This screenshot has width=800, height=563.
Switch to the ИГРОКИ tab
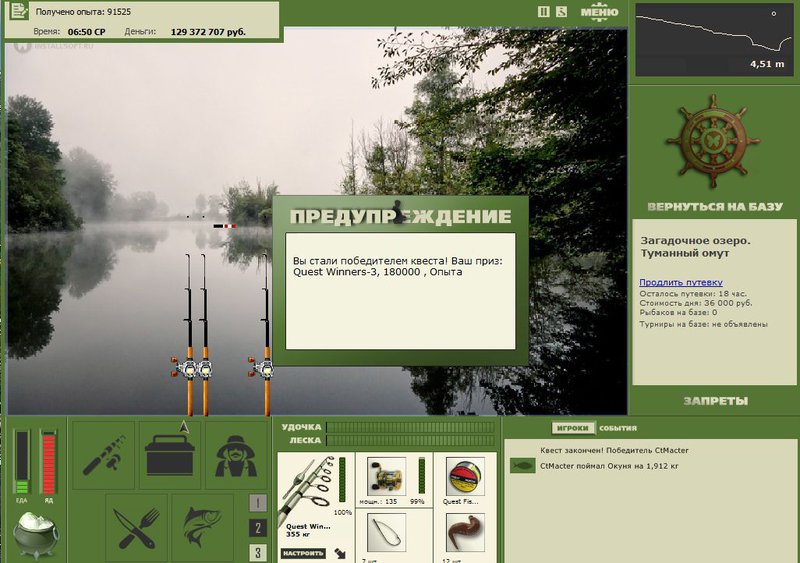(x=573, y=428)
